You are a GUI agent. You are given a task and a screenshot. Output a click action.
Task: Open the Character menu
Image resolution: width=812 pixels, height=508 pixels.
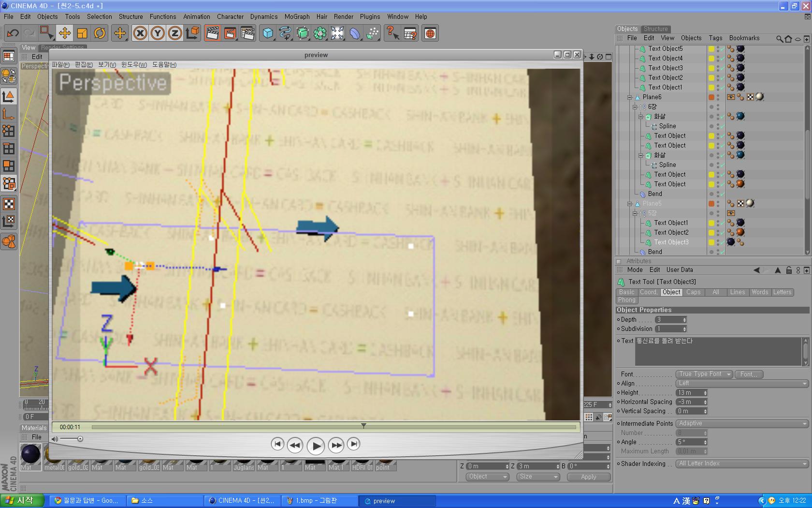(x=230, y=16)
